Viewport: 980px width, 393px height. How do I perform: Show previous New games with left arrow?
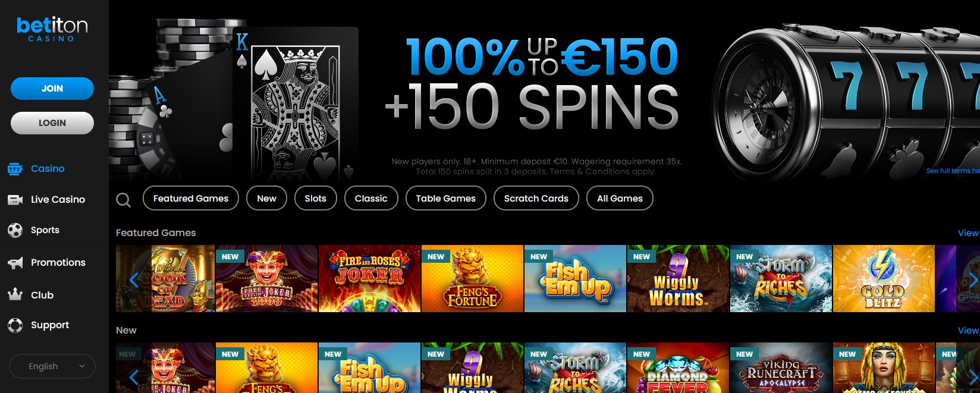[x=134, y=376]
